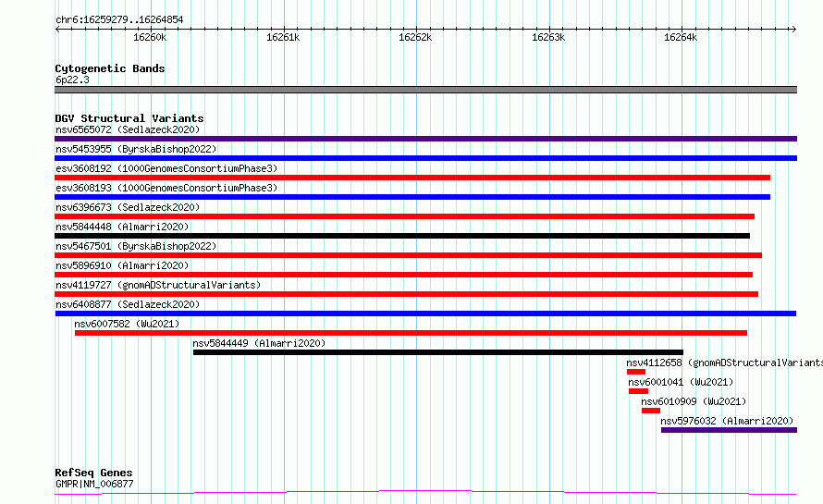Select the short red nsv6001041 bar

638,391
